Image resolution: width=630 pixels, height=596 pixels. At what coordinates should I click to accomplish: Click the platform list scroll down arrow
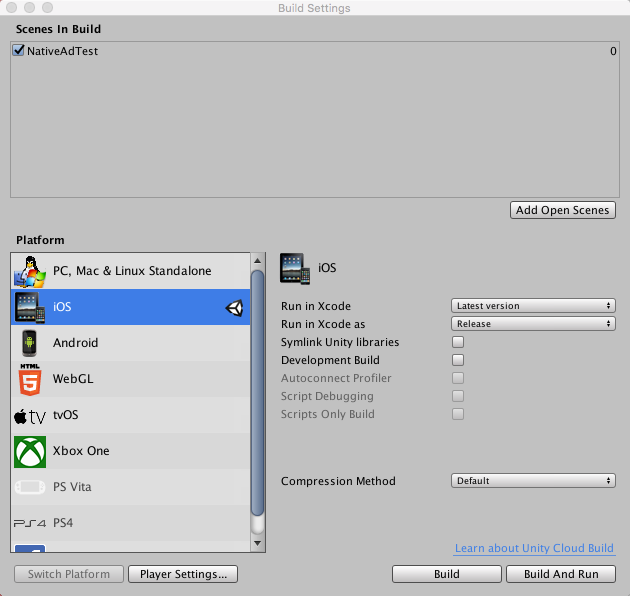click(x=258, y=543)
